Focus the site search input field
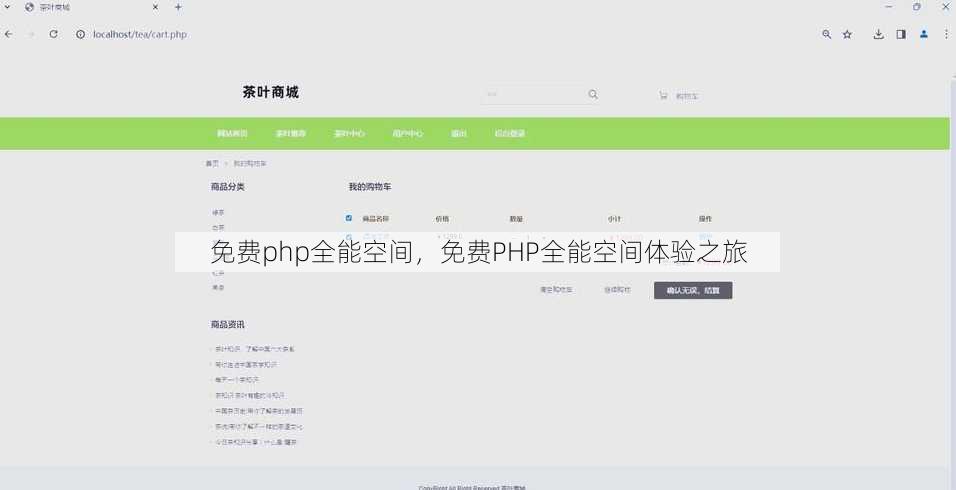The height and width of the screenshot is (490, 956). click(x=533, y=94)
